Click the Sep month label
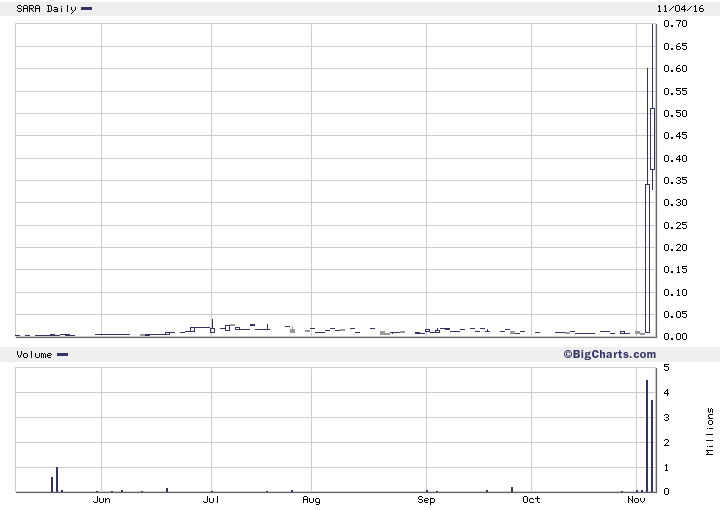 (426, 500)
